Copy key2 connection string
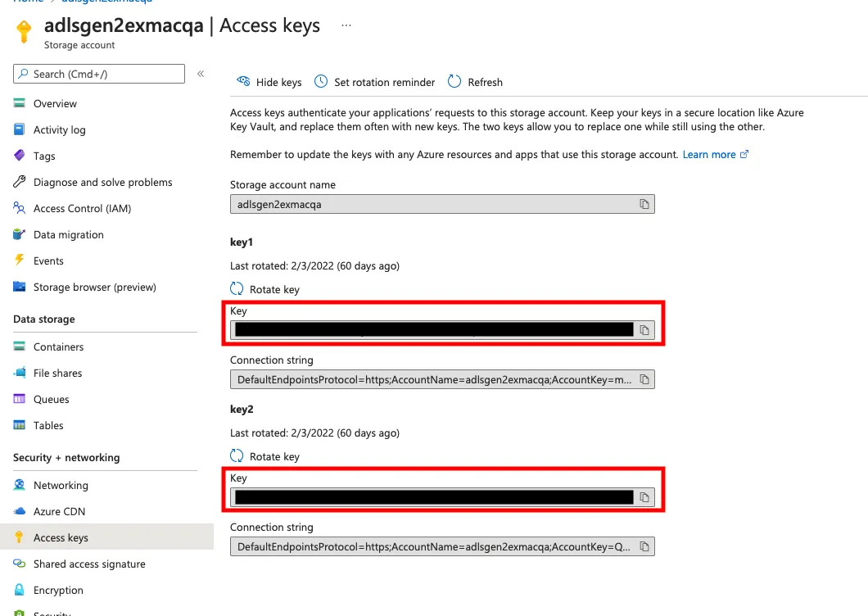Screen dimensions: 868x616 (646, 546)
